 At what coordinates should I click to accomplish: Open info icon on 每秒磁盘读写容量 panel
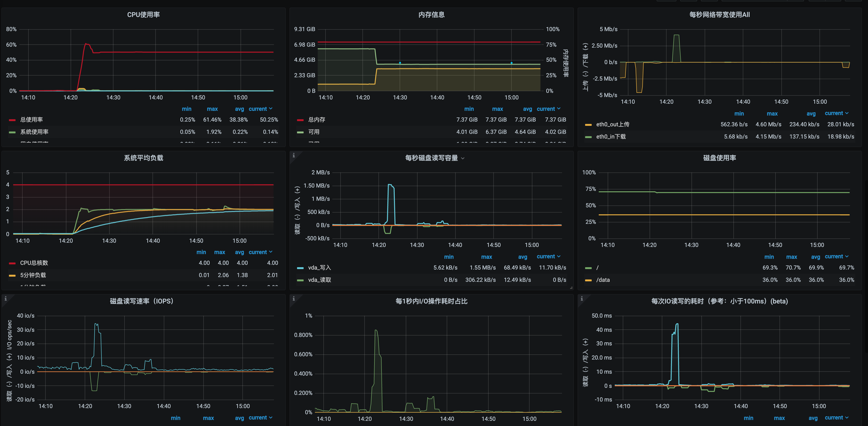[x=293, y=155]
